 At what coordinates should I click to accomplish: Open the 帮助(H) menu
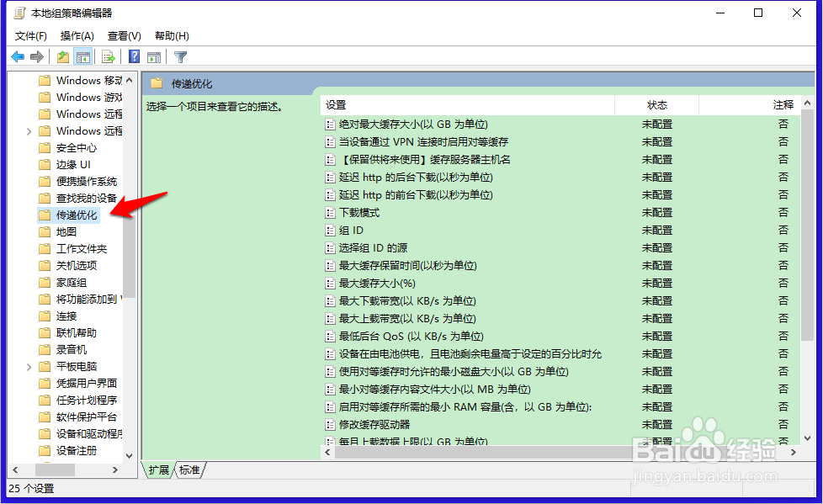coord(172,35)
